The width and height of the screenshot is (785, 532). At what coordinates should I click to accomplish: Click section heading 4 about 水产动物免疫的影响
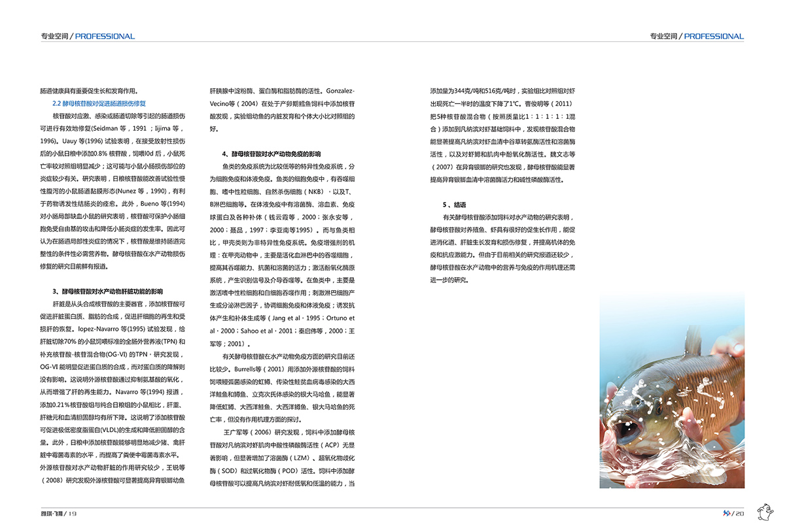[271, 154]
